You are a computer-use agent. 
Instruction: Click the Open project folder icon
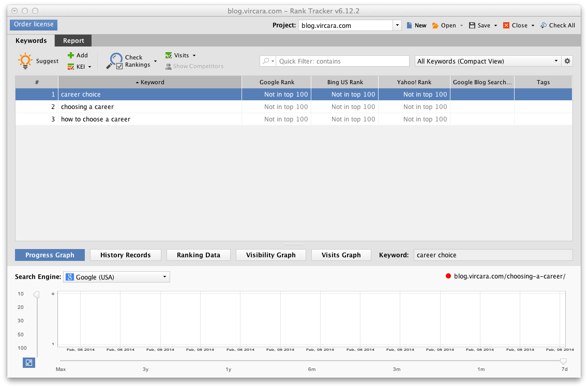pos(435,25)
